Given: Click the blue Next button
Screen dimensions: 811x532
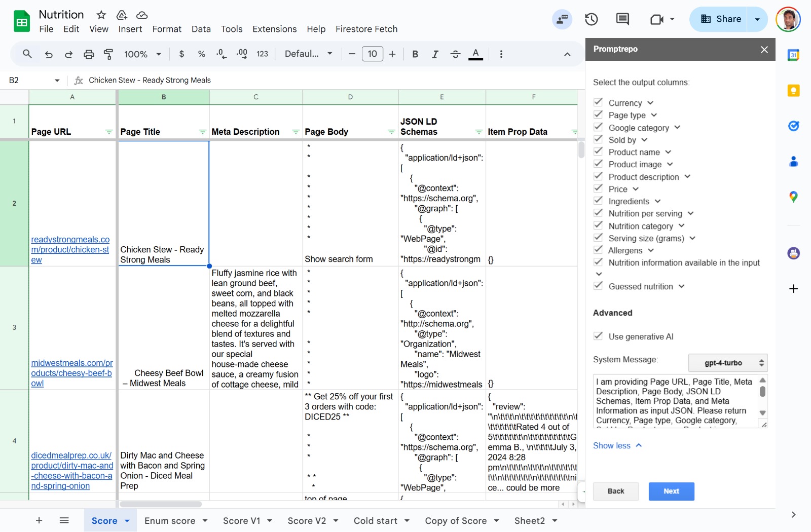Looking at the screenshot, I should [671, 491].
